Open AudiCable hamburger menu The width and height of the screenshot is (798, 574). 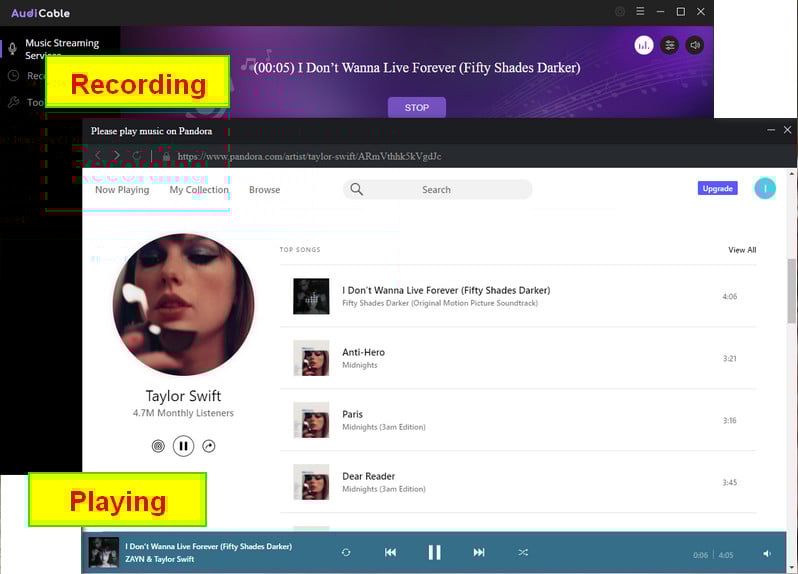[x=640, y=11]
